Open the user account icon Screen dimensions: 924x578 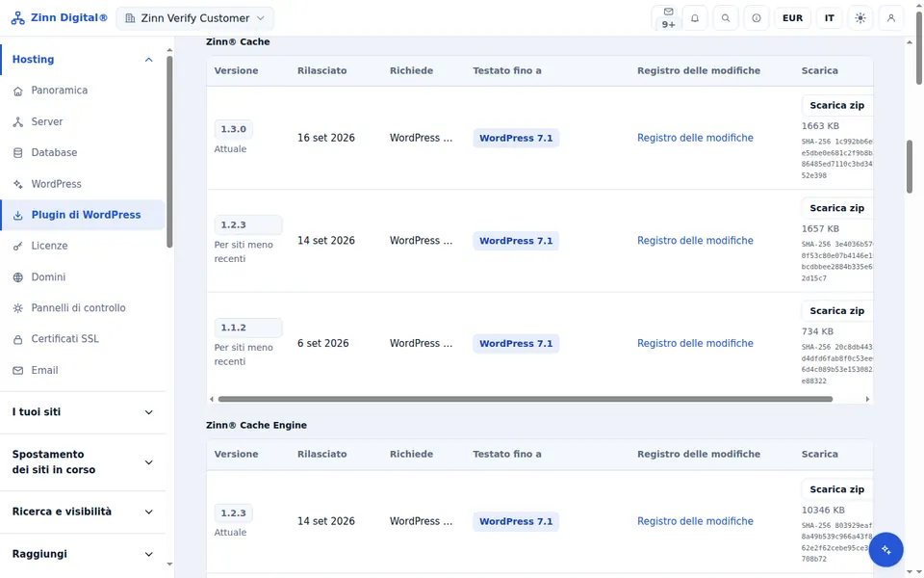[891, 18]
